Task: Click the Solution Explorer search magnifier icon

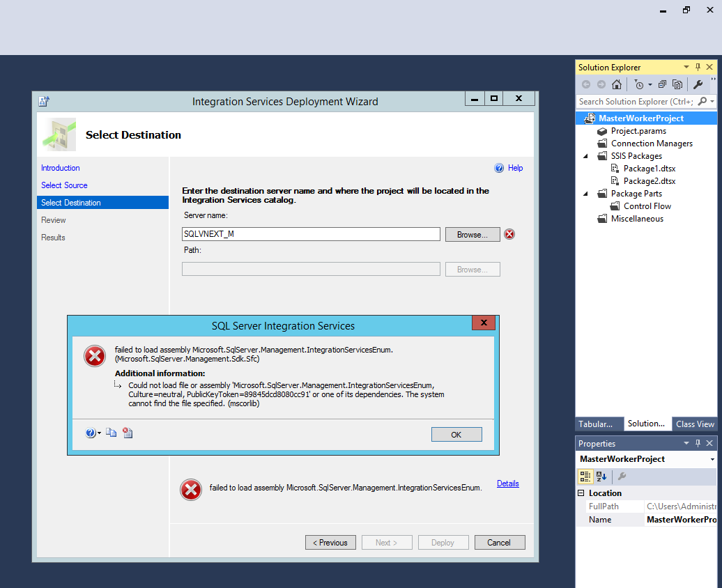Action: coord(702,101)
